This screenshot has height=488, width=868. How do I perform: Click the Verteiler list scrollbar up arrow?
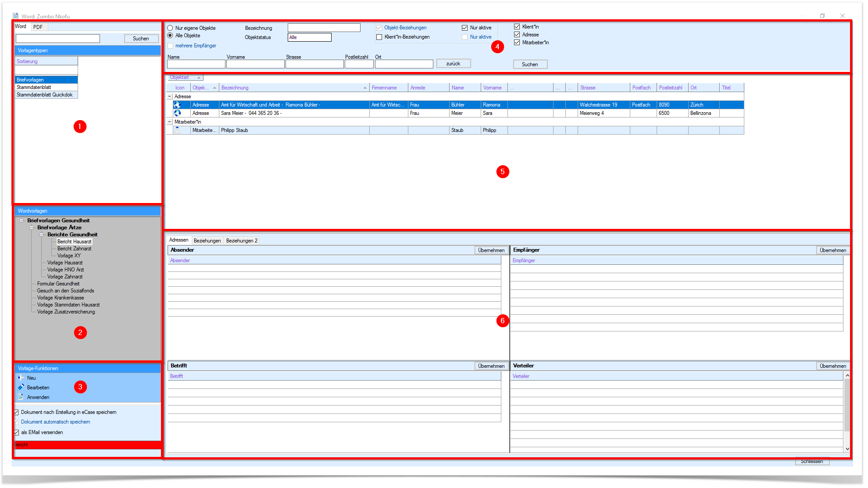pos(847,375)
